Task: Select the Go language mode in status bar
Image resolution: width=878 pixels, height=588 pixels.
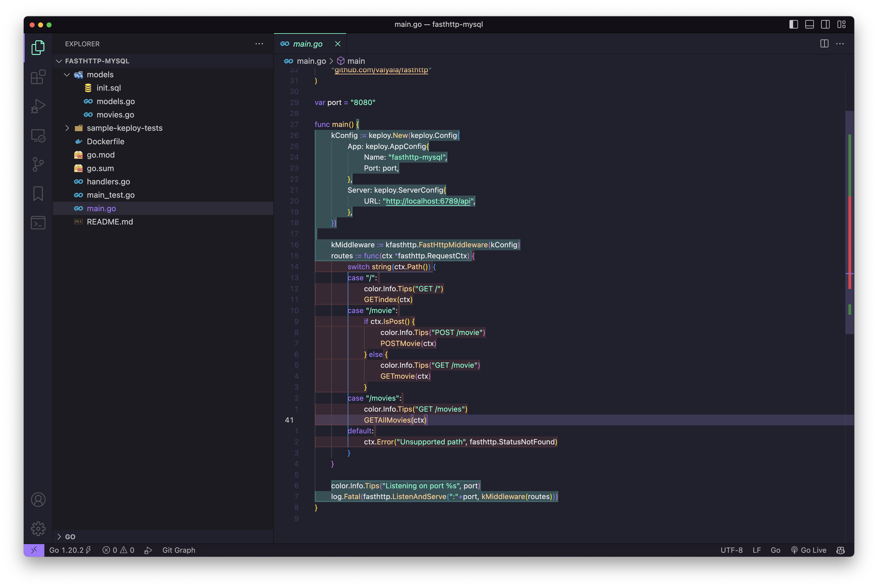Action: (x=775, y=550)
